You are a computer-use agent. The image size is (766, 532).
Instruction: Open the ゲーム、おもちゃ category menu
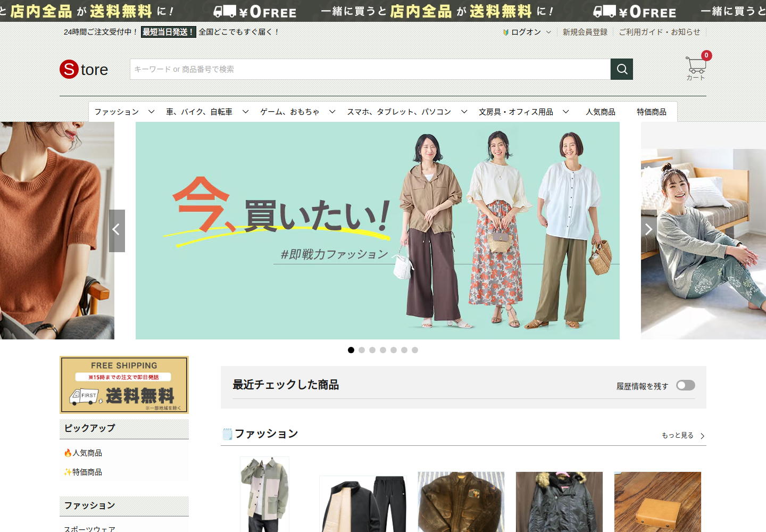pos(290,112)
